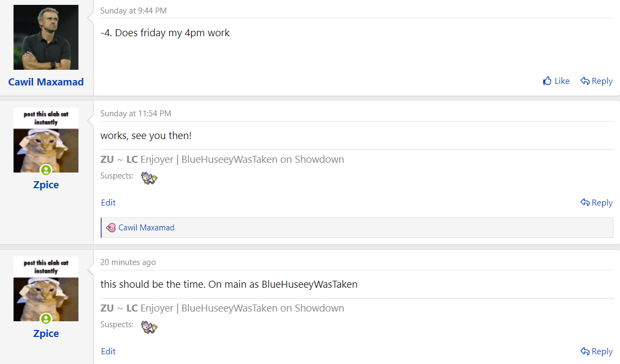Edit the "works, see you then!" post
Image resolution: width=620 pixels, height=364 pixels.
[108, 203]
